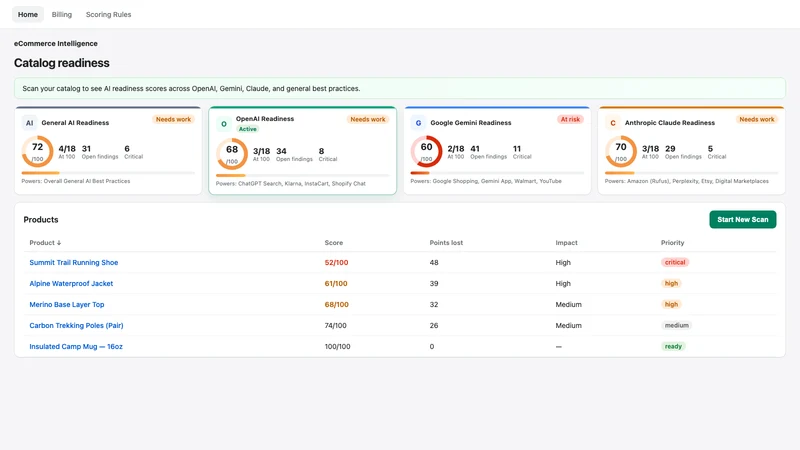Screen dimensions: 800x450
Task: Click the 68/100 score value
Action: coord(336,304)
